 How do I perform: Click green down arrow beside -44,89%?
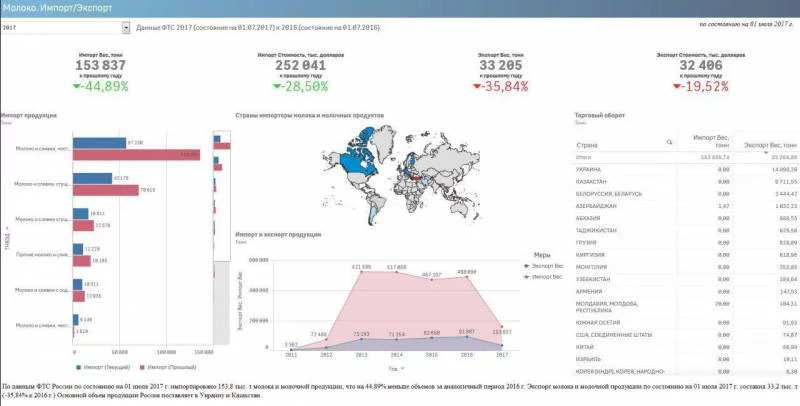(76, 87)
